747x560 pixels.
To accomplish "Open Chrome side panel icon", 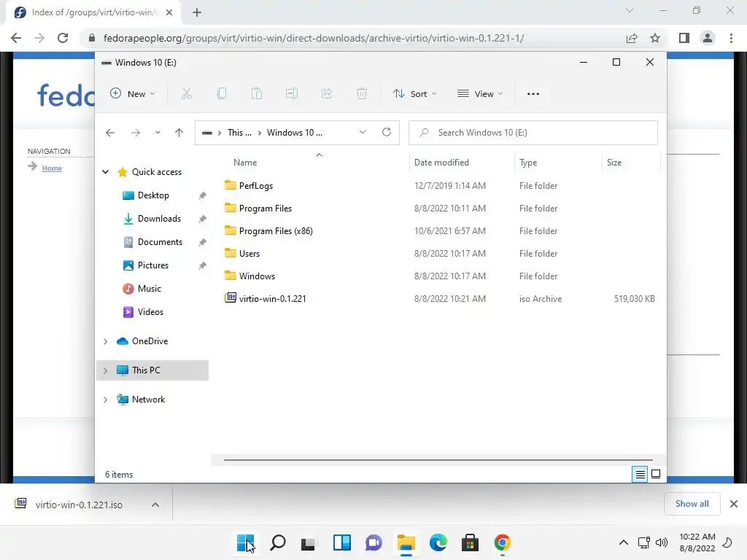I will [x=684, y=38].
